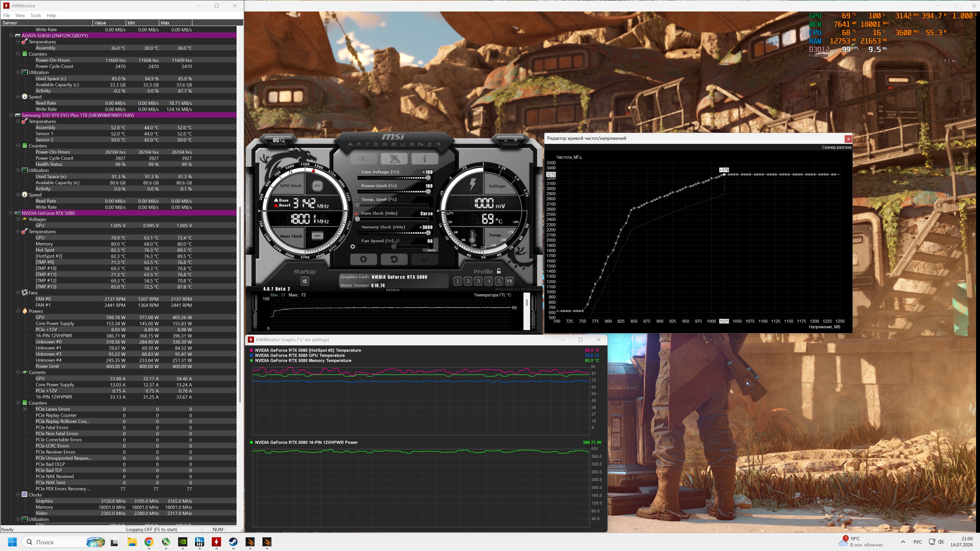
Task: Select Afterburner profile slot 5
Action: click(499, 281)
